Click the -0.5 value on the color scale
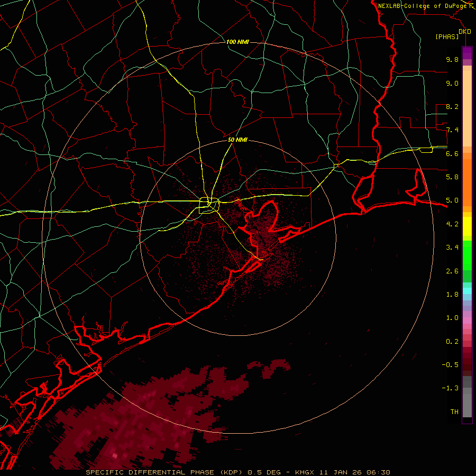This screenshot has width=476, height=476. coord(450,365)
